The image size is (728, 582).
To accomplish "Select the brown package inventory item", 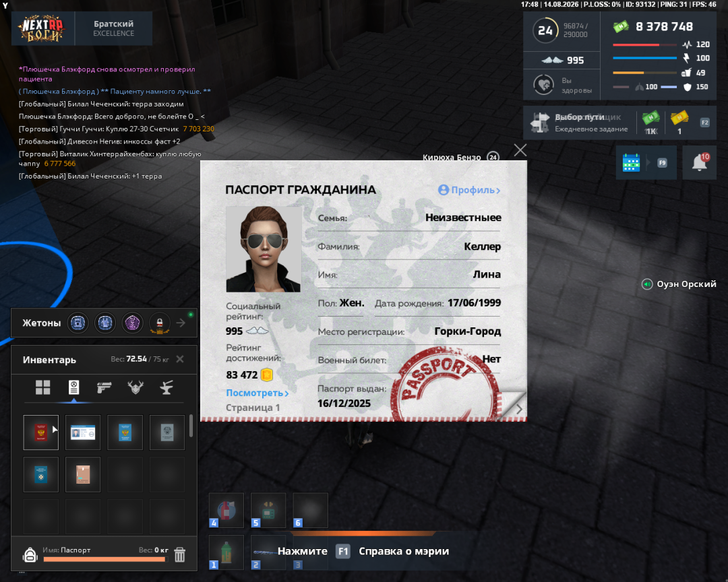I will point(83,474).
